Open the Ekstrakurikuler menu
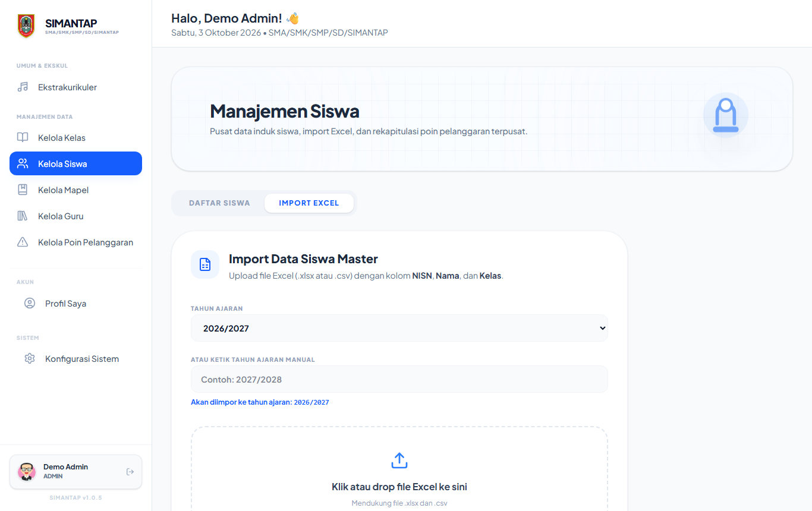This screenshot has height=511, width=812. [x=75, y=87]
